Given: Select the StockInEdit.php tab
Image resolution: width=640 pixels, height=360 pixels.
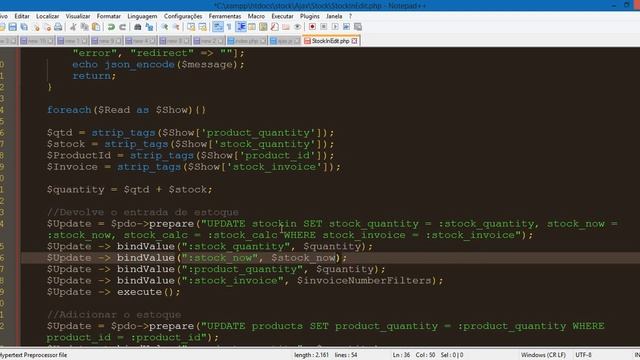Looking at the screenshot, I should click(x=330, y=41).
